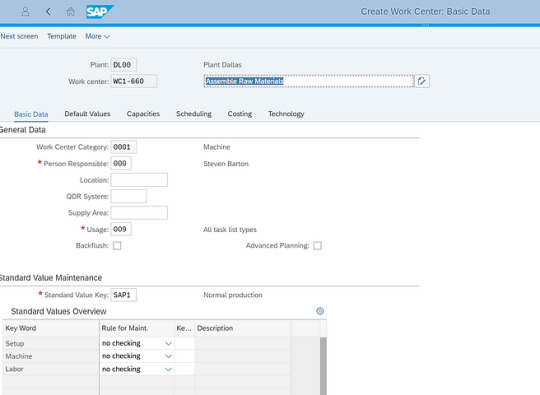Select the Setup key word row
The image size is (540, 395).
click(51, 343)
